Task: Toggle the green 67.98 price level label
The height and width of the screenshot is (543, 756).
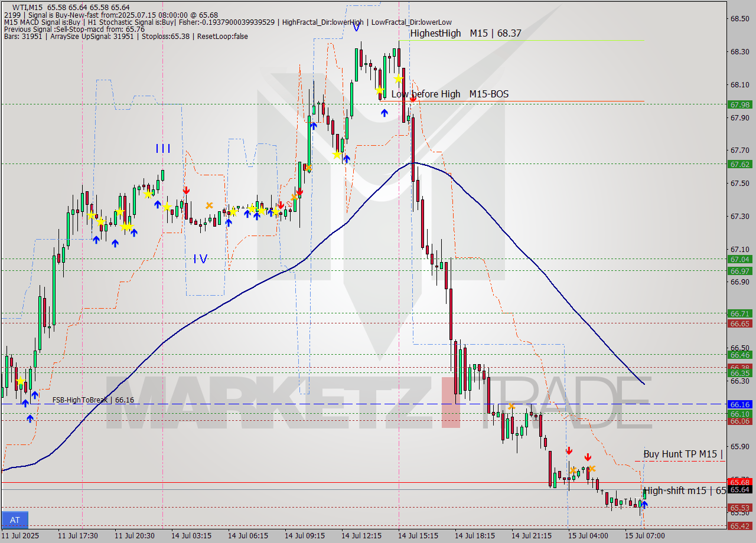Action: pos(739,104)
